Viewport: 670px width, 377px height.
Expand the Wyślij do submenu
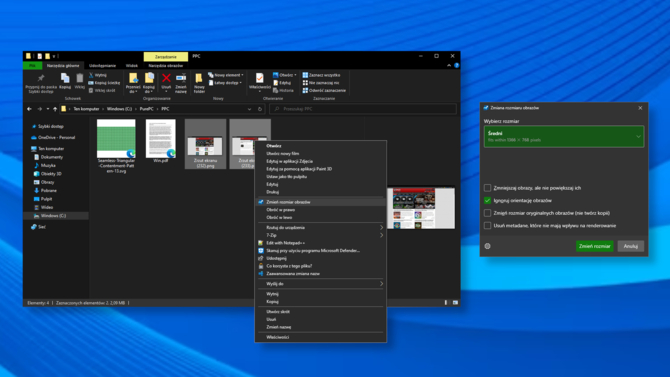coord(320,284)
